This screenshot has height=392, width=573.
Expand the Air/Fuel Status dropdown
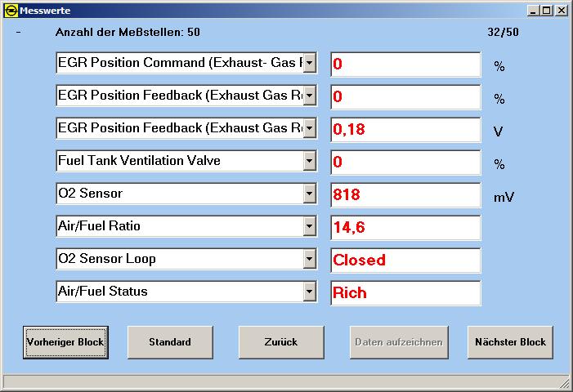pos(309,292)
